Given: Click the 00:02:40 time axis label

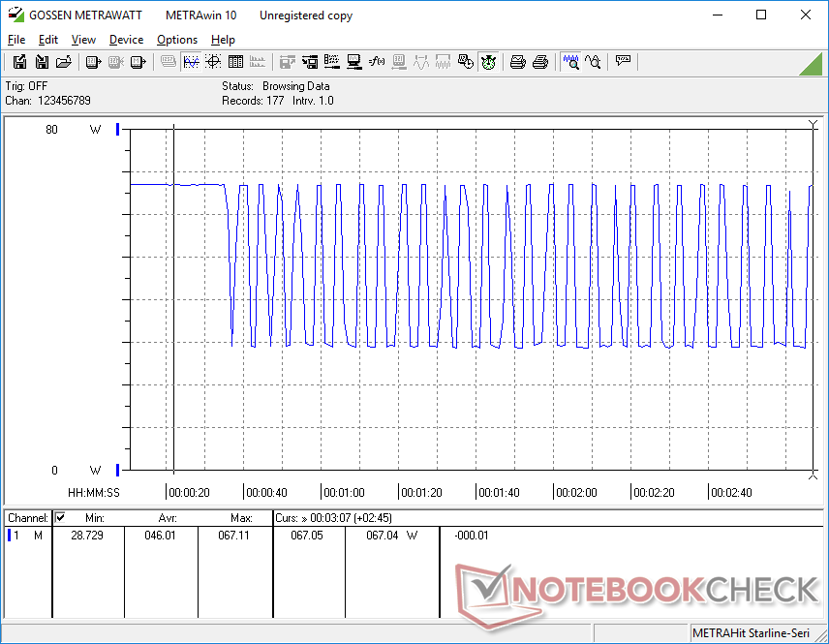Looking at the screenshot, I should pyautogui.click(x=731, y=493).
